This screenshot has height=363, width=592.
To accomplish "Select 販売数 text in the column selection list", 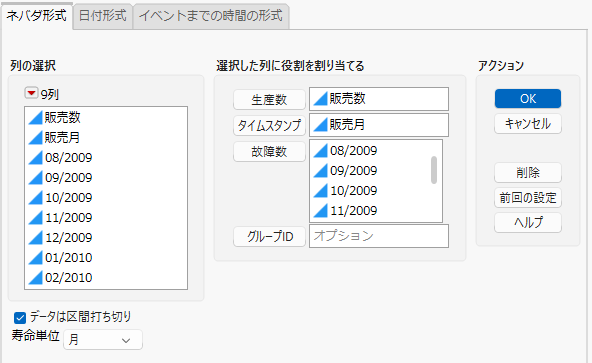I will tap(63, 117).
